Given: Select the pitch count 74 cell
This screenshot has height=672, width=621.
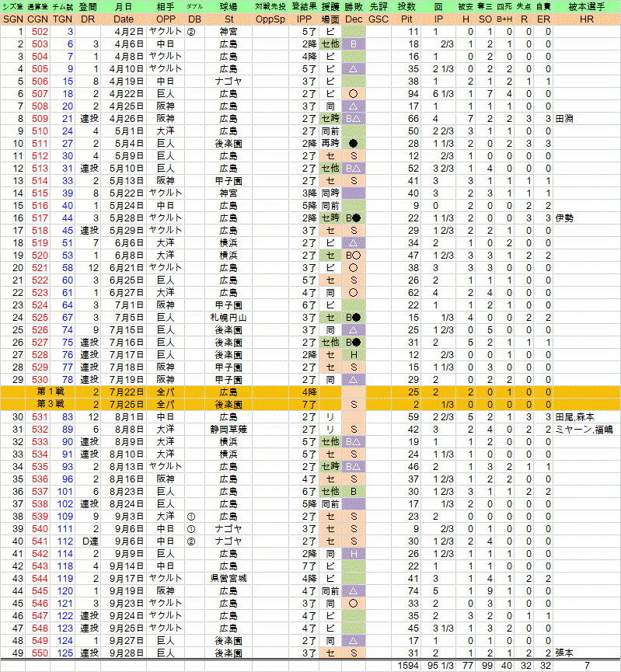Looking at the screenshot, I should [x=413, y=591].
